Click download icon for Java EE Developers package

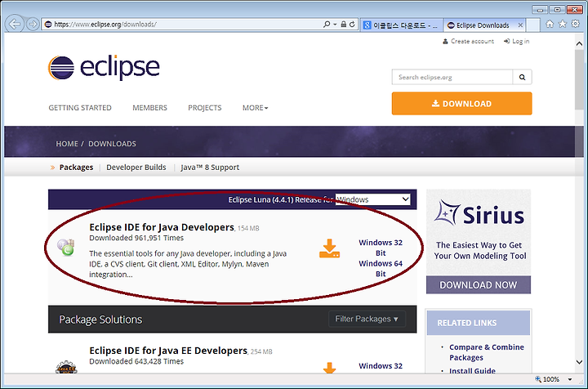tap(329, 368)
